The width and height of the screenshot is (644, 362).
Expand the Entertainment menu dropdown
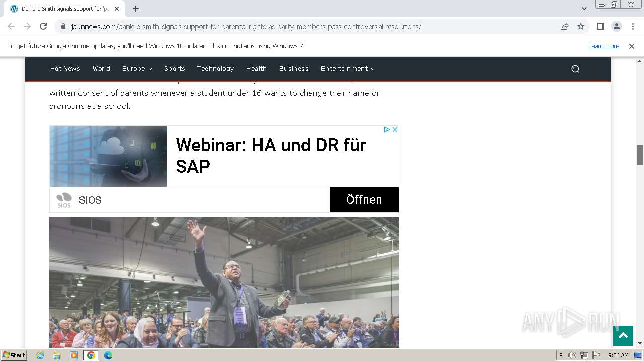(348, 69)
